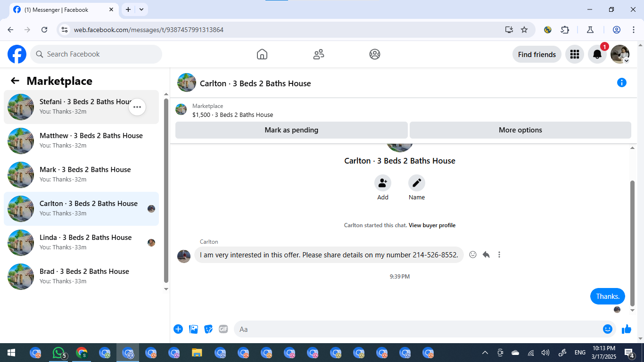644x362 pixels.
Task: Reply to Carlton's message
Action: point(486,255)
